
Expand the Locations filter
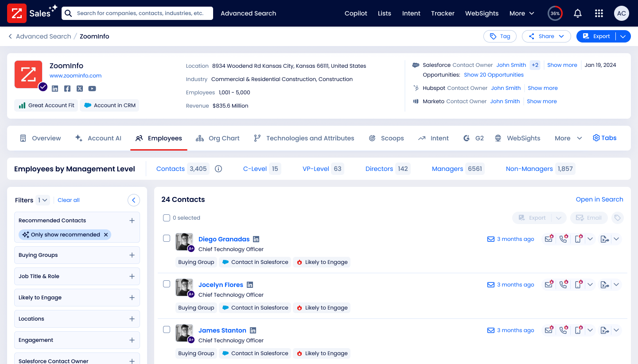pyautogui.click(x=132, y=319)
